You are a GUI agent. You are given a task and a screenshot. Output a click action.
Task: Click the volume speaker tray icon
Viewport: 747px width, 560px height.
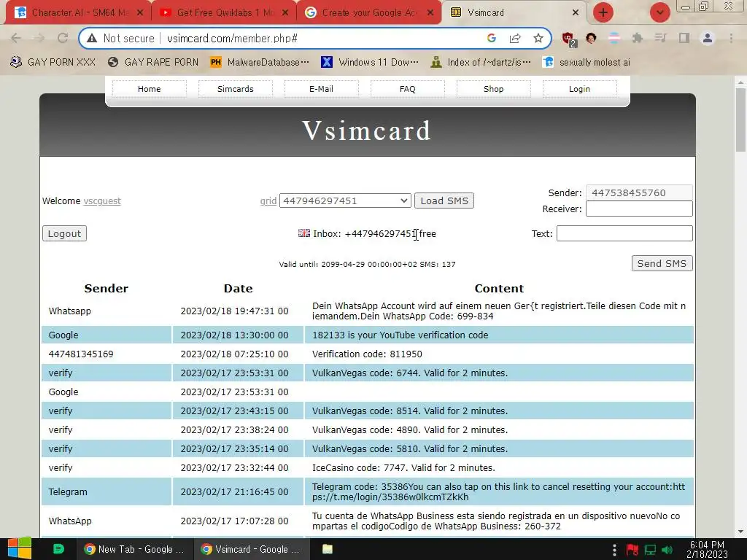(667, 550)
